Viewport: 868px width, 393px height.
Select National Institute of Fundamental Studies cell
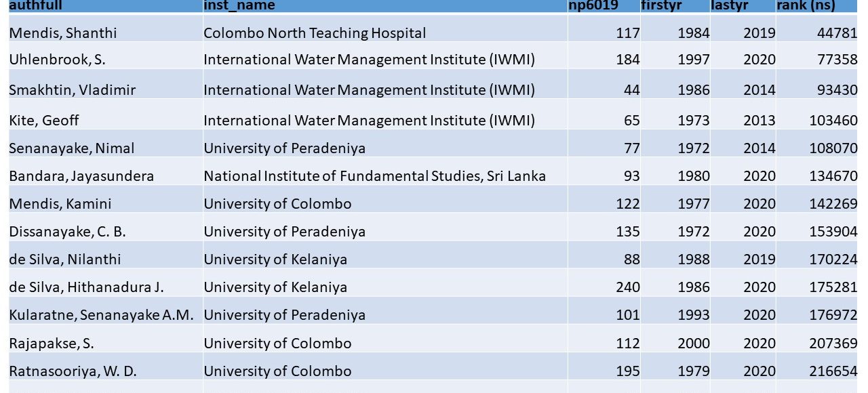coord(374,176)
